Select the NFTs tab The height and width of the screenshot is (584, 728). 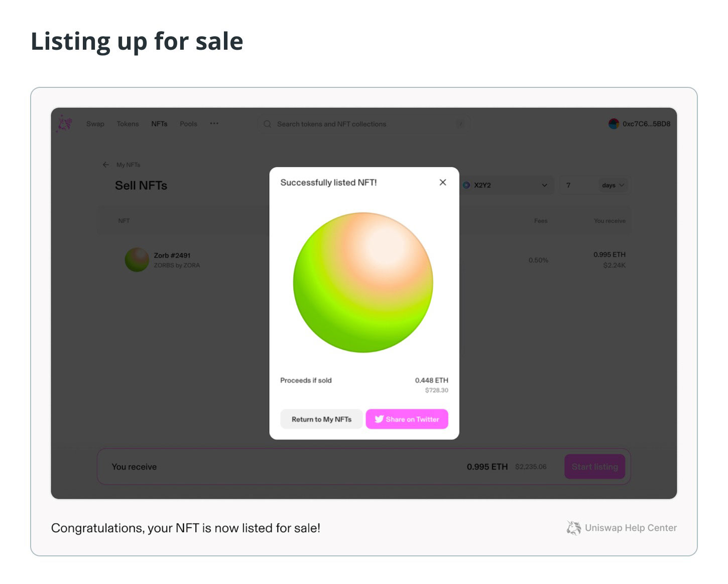[x=159, y=124]
